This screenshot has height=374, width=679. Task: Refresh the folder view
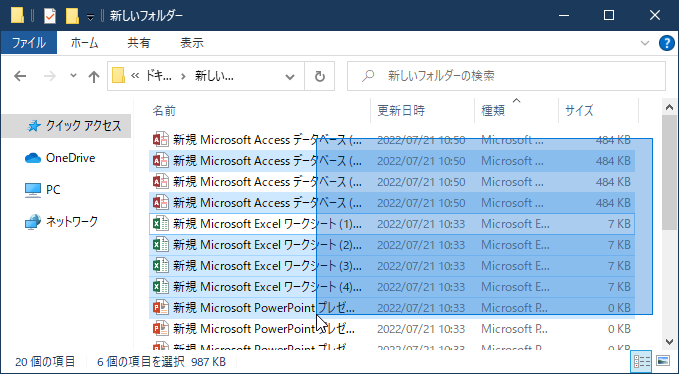point(320,77)
